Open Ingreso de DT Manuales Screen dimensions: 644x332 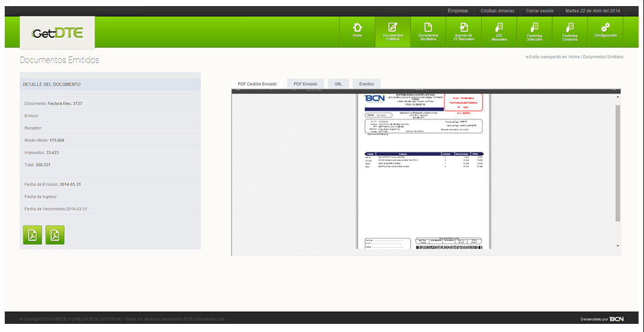(x=463, y=30)
